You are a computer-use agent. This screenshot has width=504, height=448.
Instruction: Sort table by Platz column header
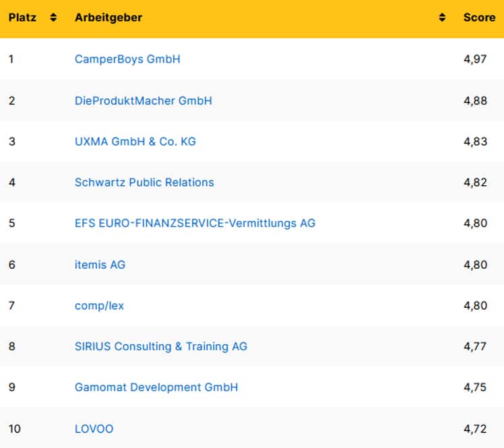click(22, 18)
